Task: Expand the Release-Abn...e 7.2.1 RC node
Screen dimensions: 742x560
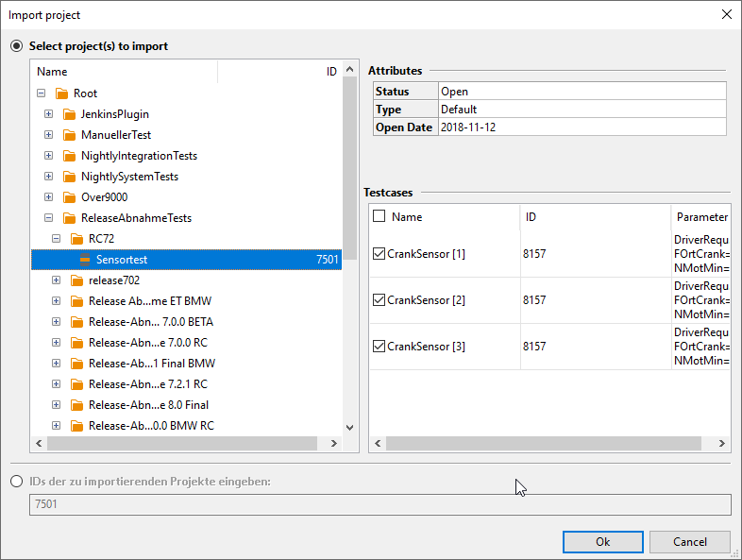Action: (x=57, y=384)
